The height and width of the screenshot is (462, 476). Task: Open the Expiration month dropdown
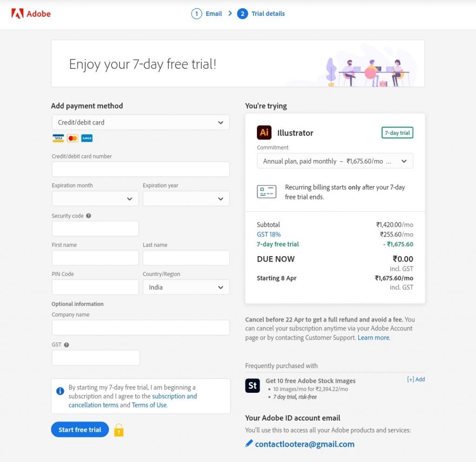tap(95, 199)
